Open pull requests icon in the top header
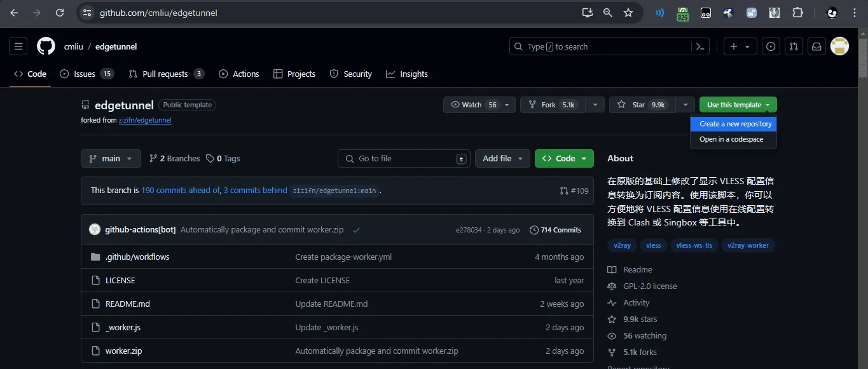The image size is (868, 369). pos(794,46)
